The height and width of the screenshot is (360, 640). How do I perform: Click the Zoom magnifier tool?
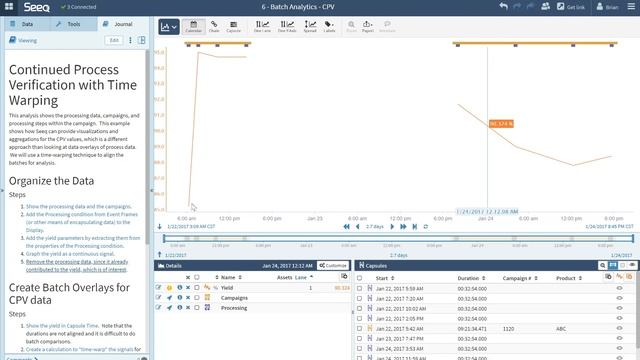[351, 27]
